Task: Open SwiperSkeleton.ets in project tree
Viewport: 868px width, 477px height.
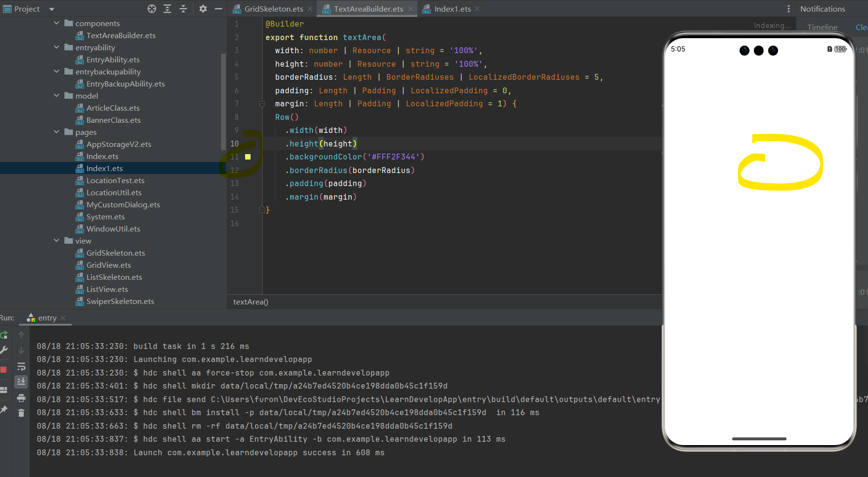Action: coord(120,301)
